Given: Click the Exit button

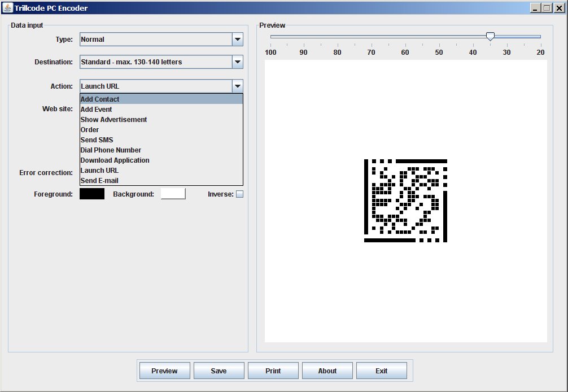Looking at the screenshot, I should (382, 371).
